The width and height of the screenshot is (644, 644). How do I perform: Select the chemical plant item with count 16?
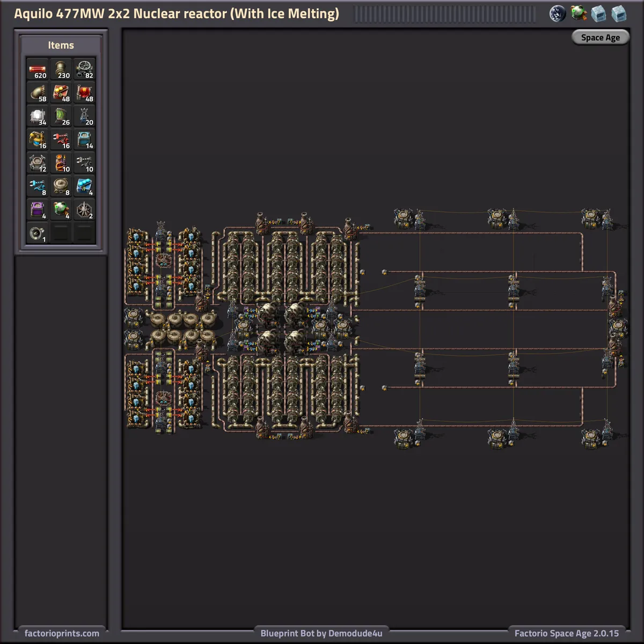(x=38, y=140)
